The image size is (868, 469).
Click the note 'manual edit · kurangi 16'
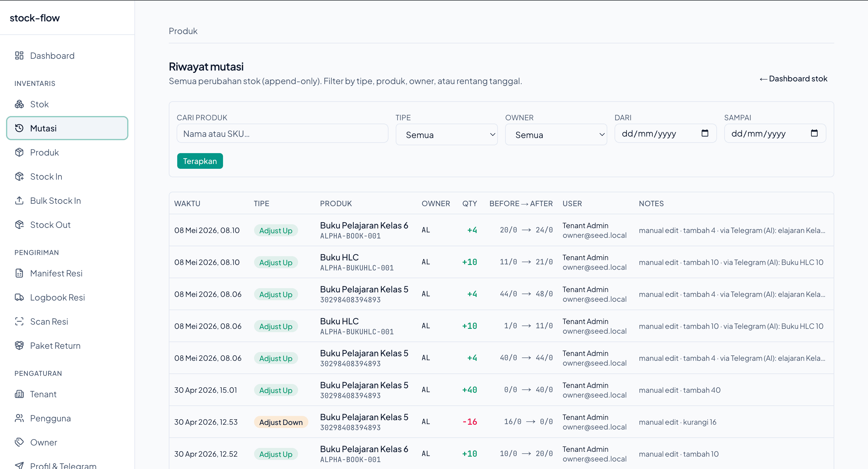(x=677, y=422)
